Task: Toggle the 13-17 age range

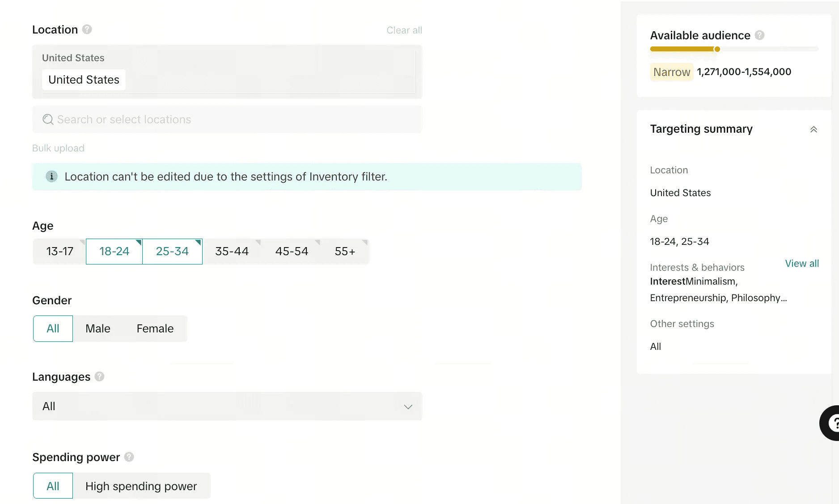Action: click(59, 252)
